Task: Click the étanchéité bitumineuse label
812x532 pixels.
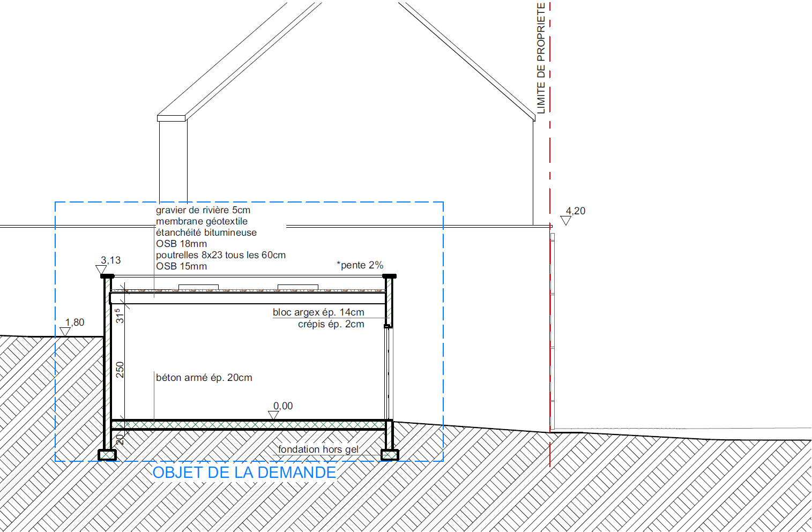Action: [206, 233]
